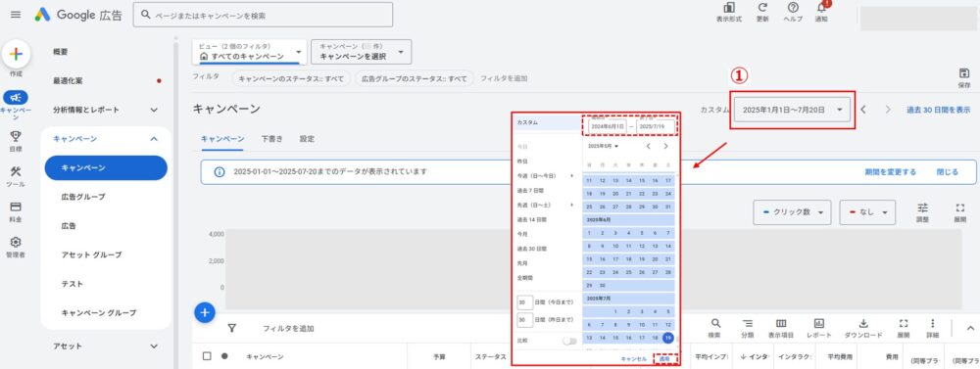Click 閉じる on the info banner
The width and height of the screenshot is (980, 369).
pyautogui.click(x=947, y=171)
